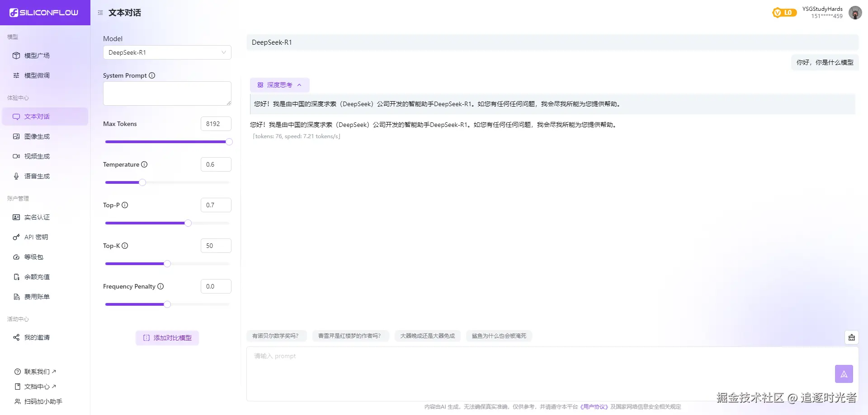Open 模型广场 in sidebar
This screenshot has width=868, height=415.
click(x=45, y=56)
